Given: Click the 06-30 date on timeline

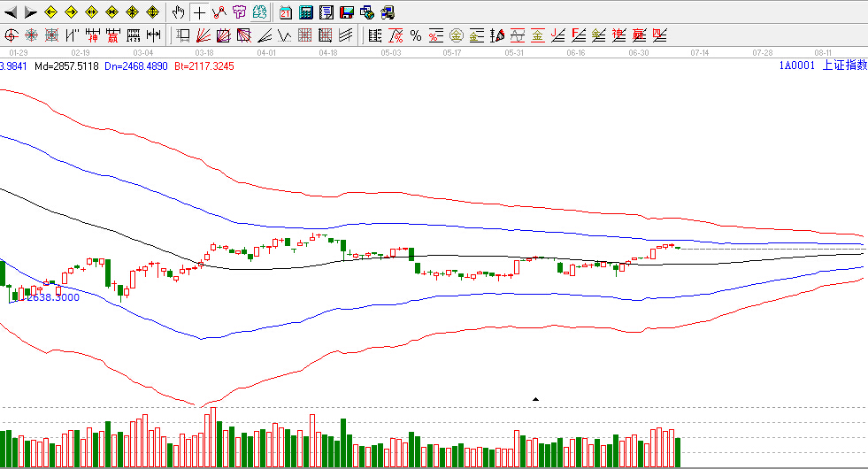Looking at the screenshot, I should coord(638,53).
